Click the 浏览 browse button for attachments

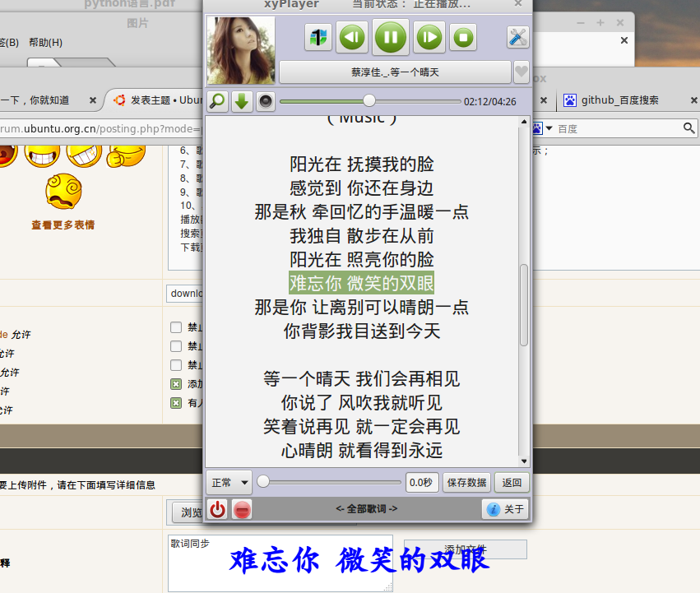188,512
